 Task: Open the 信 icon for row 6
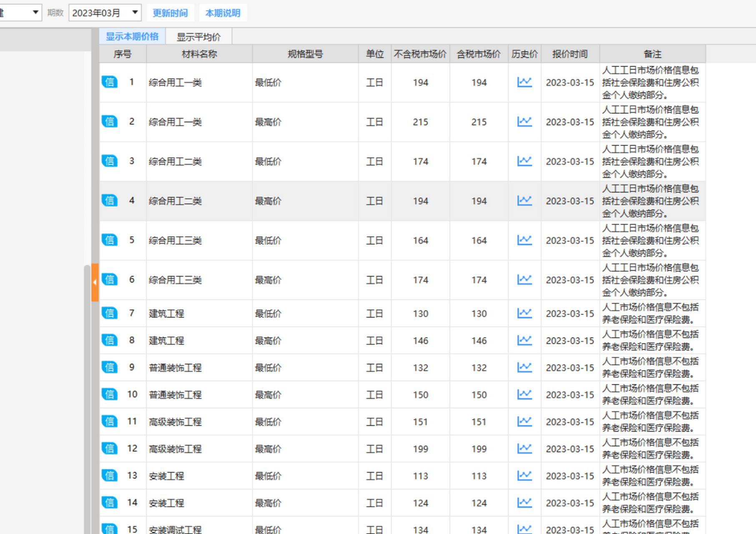pyautogui.click(x=110, y=279)
